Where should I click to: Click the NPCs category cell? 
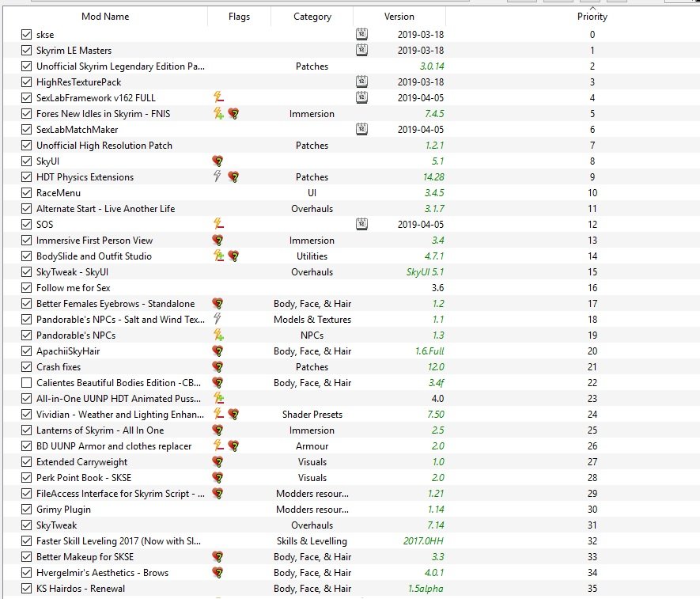pyautogui.click(x=312, y=335)
